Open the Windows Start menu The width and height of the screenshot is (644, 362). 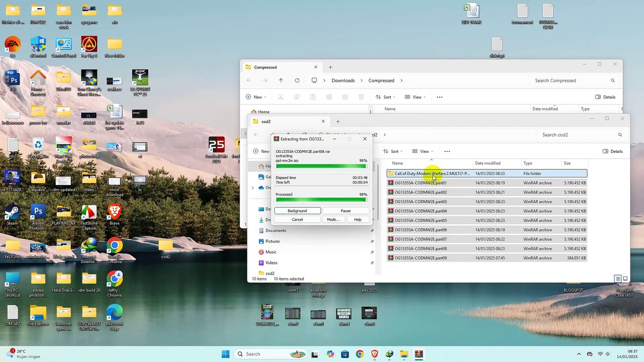coord(225,354)
